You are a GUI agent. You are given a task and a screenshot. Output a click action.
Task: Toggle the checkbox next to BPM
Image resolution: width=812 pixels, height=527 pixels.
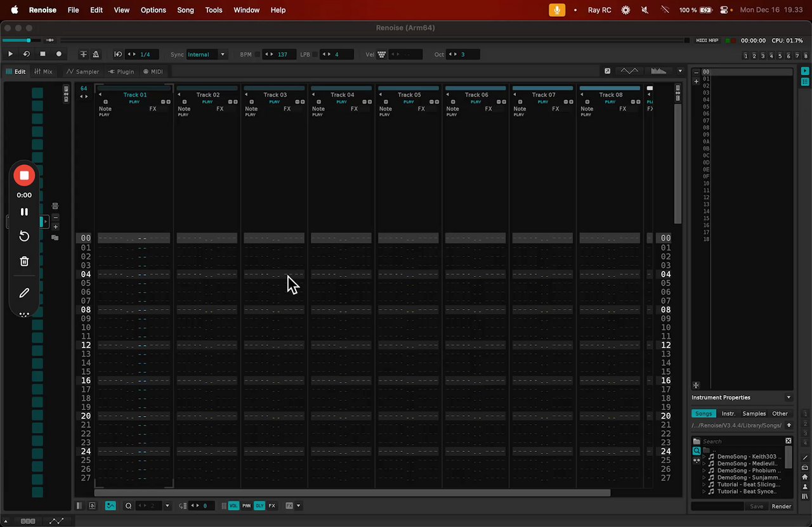[x=258, y=55]
